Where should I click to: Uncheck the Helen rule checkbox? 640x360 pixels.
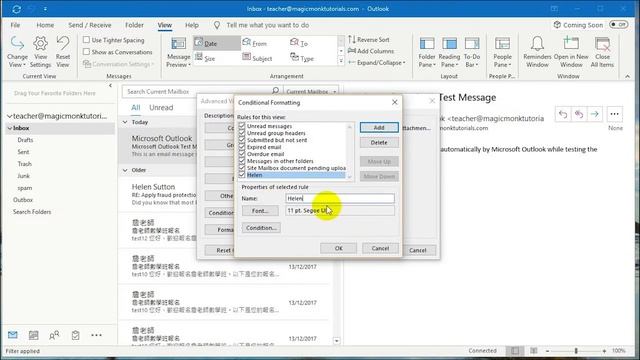(x=242, y=175)
